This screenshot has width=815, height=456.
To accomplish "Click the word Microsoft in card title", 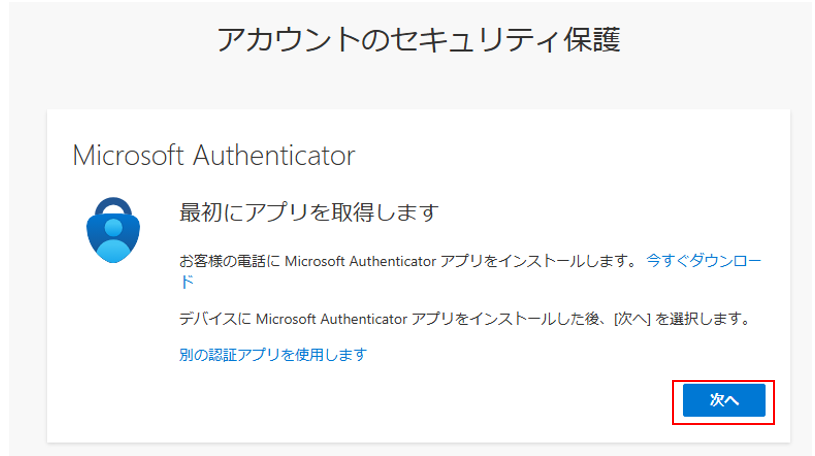I will (128, 155).
